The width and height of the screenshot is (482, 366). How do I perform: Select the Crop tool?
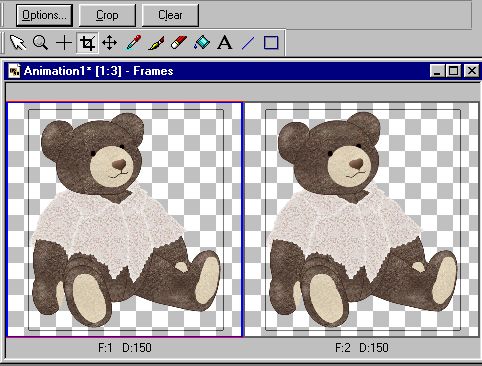pyautogui.click(x=87, y=43)
